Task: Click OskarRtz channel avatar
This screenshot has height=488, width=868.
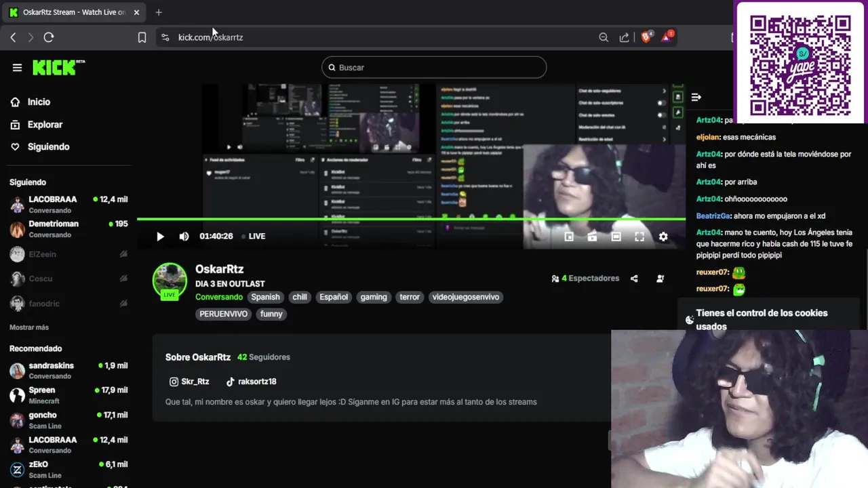Action: tap(170, 280)
